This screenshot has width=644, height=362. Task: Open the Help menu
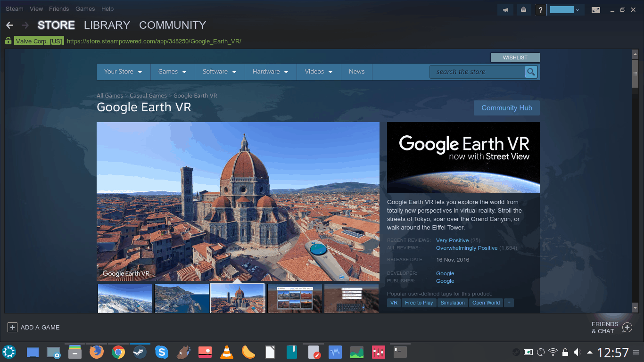point(107,9)
